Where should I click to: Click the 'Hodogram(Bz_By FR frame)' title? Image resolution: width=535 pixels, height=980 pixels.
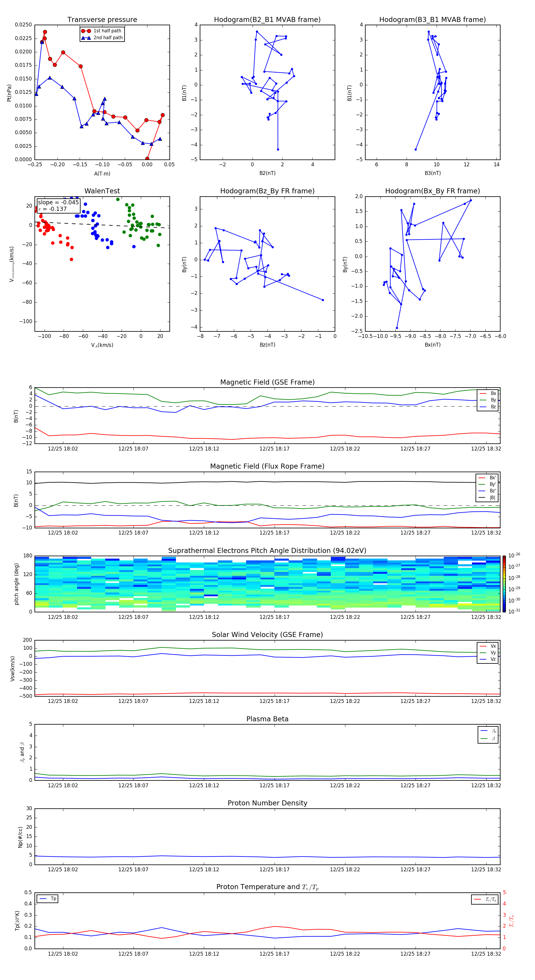267,191
